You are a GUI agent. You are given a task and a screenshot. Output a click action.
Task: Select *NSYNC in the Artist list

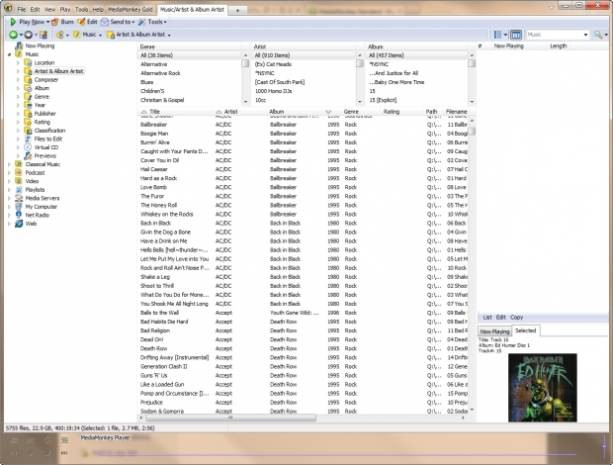[x=265, y=73]
